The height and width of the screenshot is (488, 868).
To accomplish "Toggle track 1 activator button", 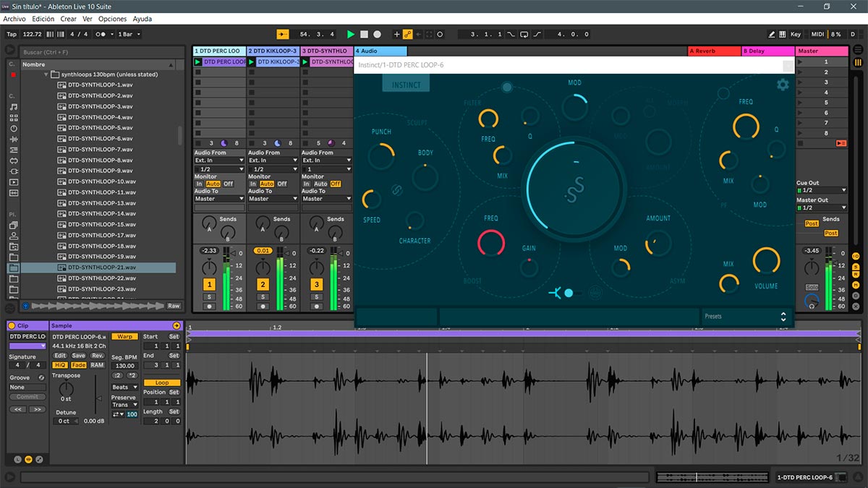I will pos(209,284).
